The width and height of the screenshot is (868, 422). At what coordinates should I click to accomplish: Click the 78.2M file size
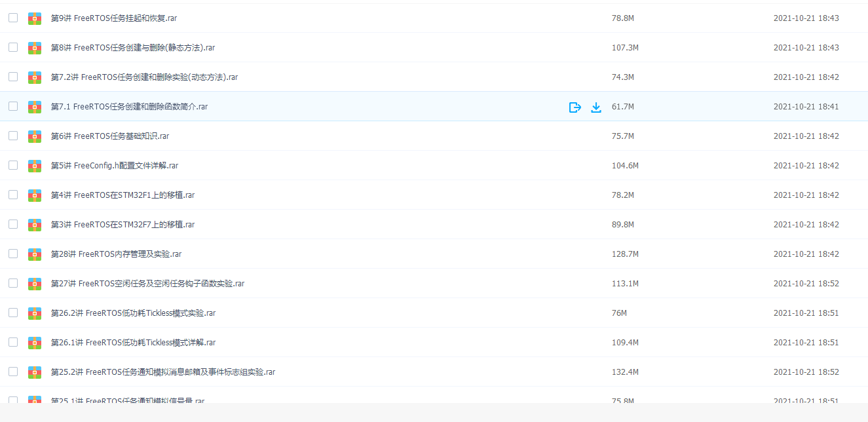tap(622, 195)
